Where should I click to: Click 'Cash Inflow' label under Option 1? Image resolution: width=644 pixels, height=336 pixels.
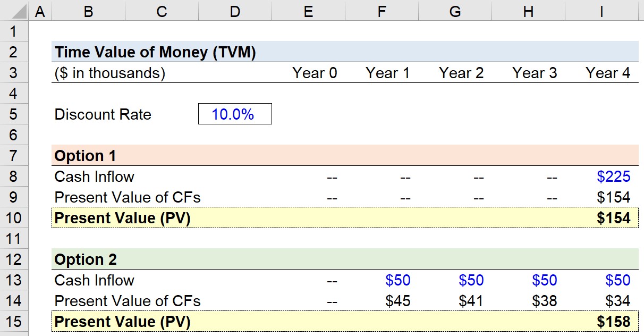click(95, 177)
